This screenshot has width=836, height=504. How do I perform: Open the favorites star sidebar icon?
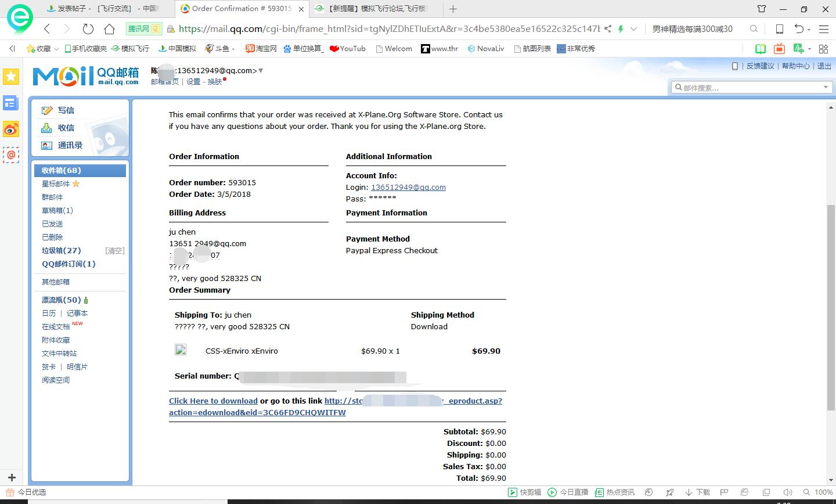tap(11, 76)
